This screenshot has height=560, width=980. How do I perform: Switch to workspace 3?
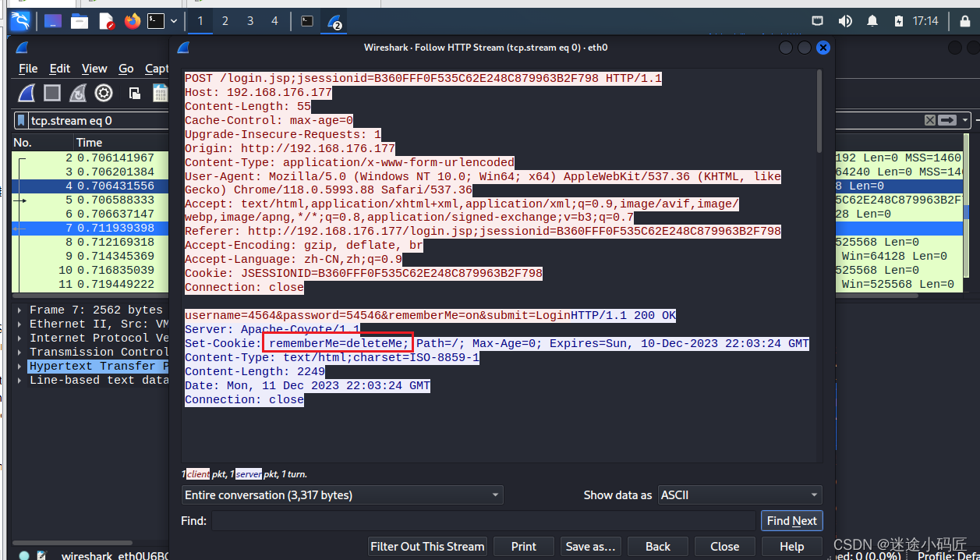pos(250,21)
